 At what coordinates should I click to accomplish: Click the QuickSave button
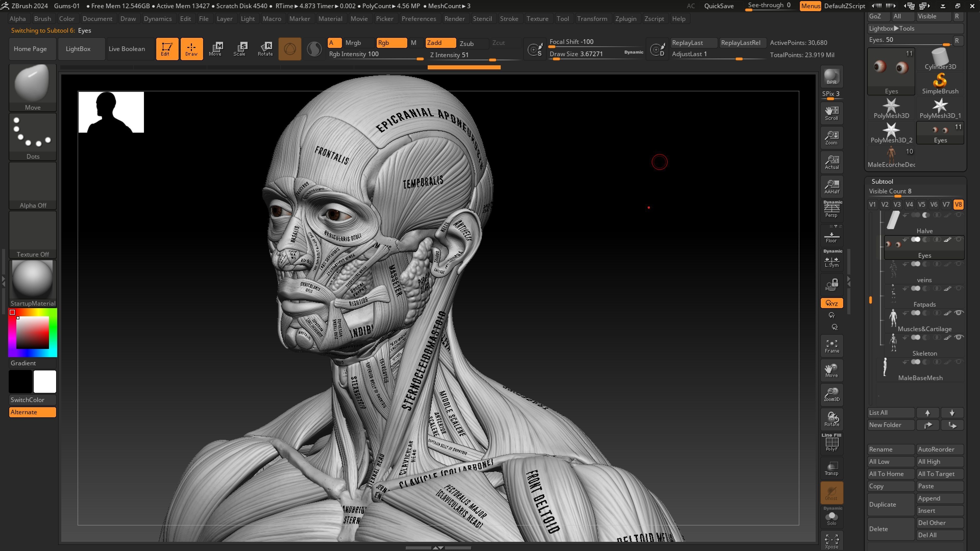tap(719, 6)
